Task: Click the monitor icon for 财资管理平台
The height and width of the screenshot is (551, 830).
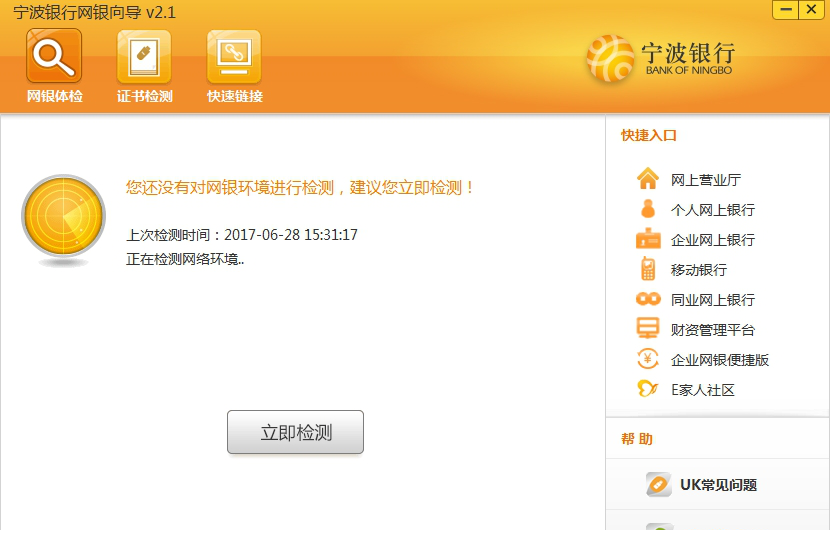Action: [648, 328]
